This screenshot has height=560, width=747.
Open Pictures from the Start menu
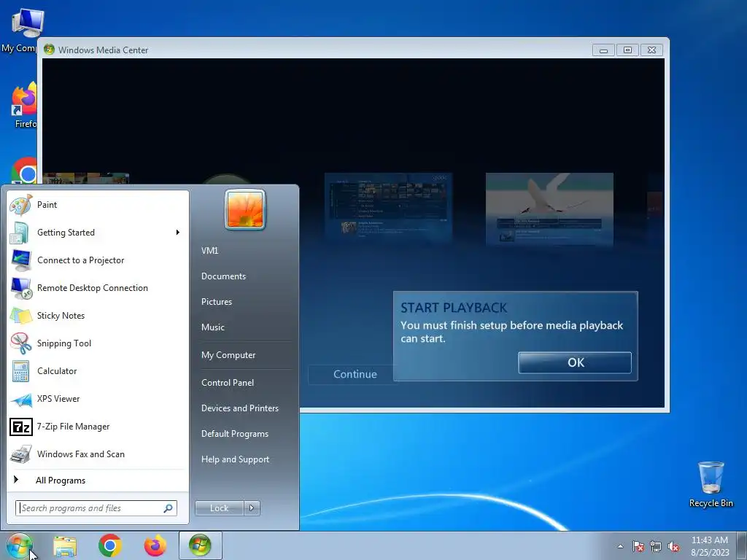pyautogui.click(x=245, y=302)
